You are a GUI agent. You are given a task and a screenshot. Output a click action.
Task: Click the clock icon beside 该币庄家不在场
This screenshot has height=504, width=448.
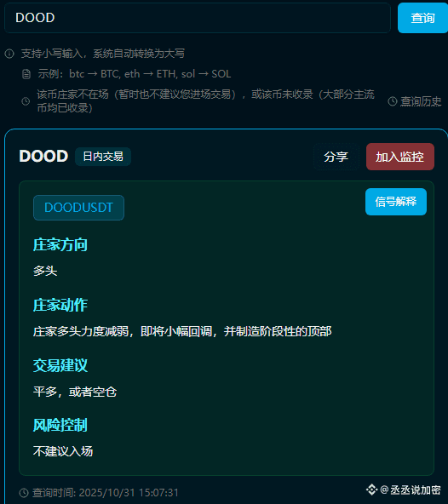click(26, 101)
